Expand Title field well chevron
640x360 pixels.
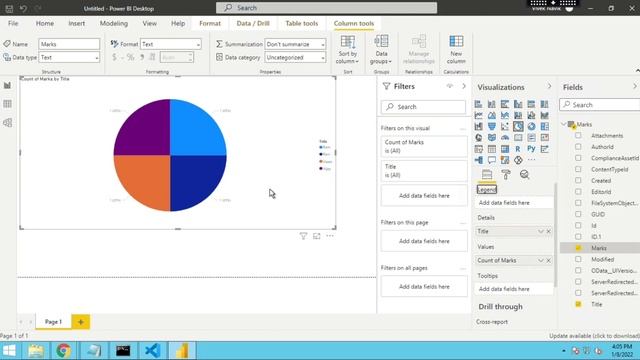click(541, 231)
